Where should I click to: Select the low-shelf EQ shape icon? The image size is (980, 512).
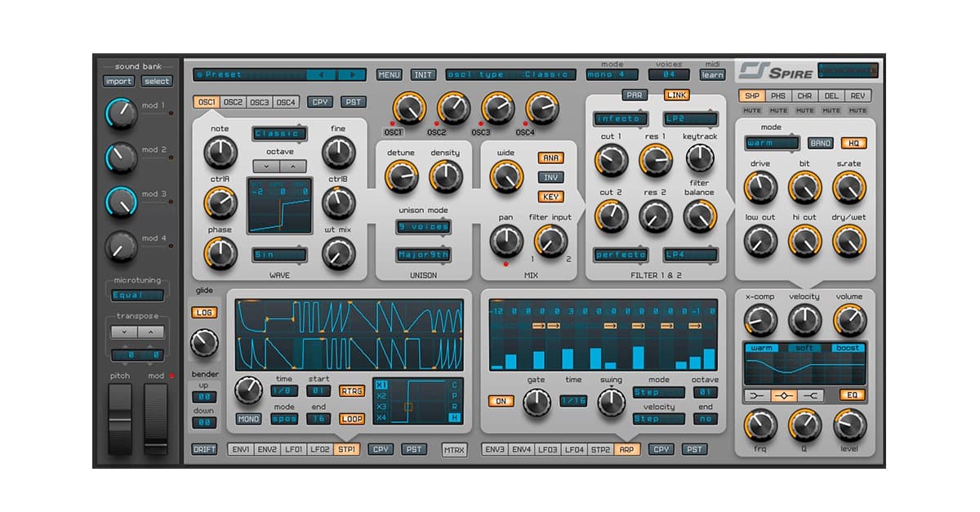757,394
